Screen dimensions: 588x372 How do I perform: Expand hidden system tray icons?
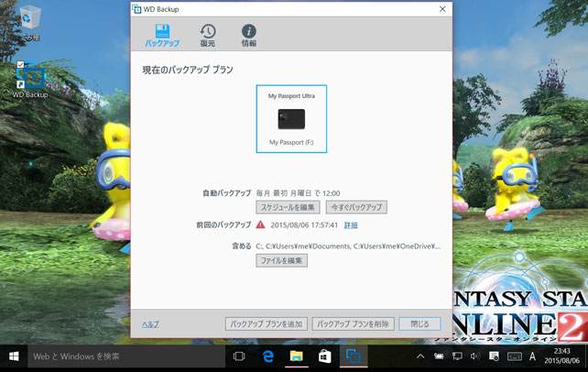(420, 356)
